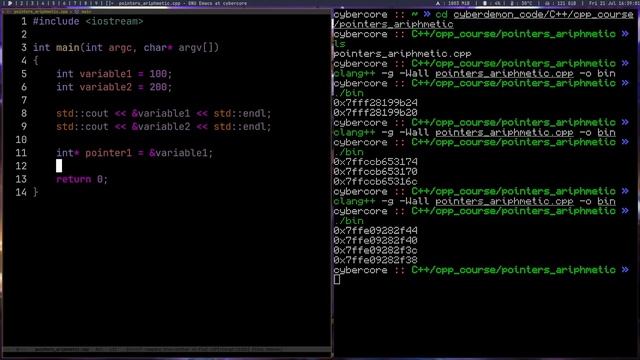The image size is (640, 360).
Task: Click the 'return 0;' statement in Emacs
Action: (x=82, y=179)
